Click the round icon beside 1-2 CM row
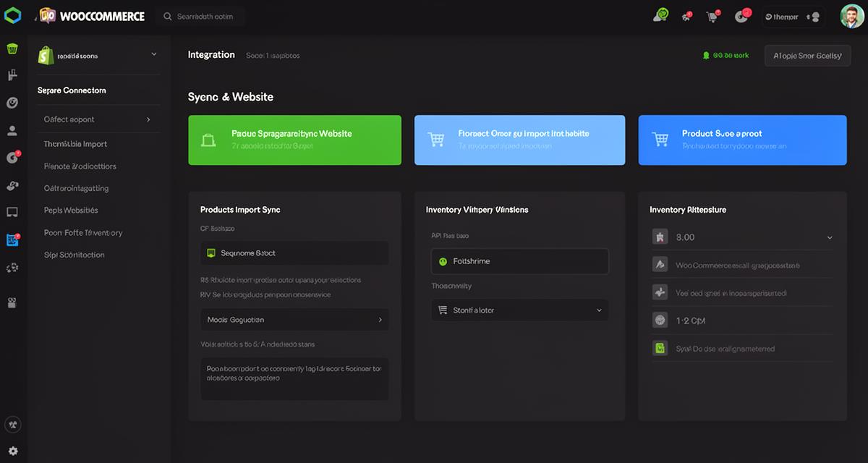868x463 pixels. point(660,320)
